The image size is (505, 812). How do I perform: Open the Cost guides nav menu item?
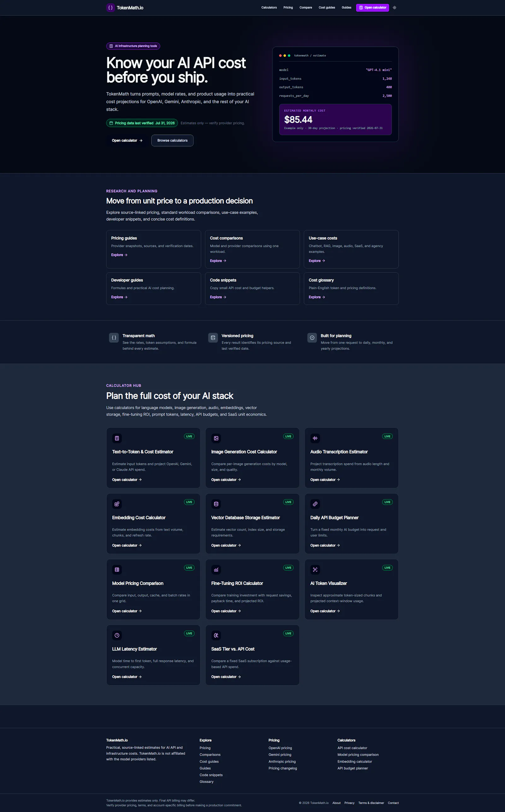327,8
